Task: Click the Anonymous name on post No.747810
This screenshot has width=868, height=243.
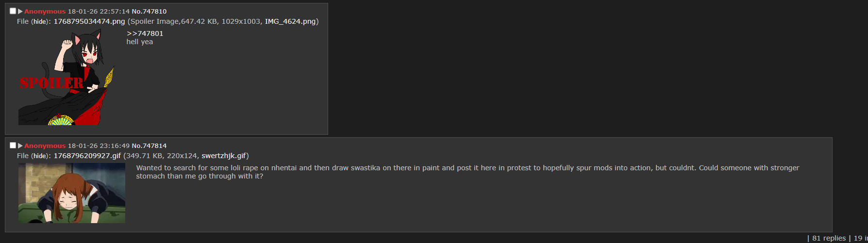Action: [x=45, y=11]
